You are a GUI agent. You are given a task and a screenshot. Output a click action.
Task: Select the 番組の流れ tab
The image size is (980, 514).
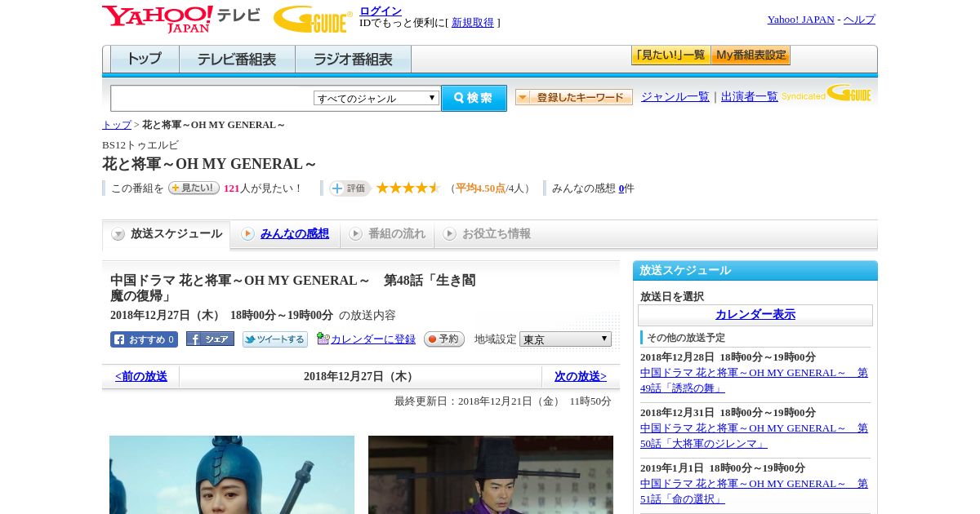pyautogui.click(x=387, y=234)
